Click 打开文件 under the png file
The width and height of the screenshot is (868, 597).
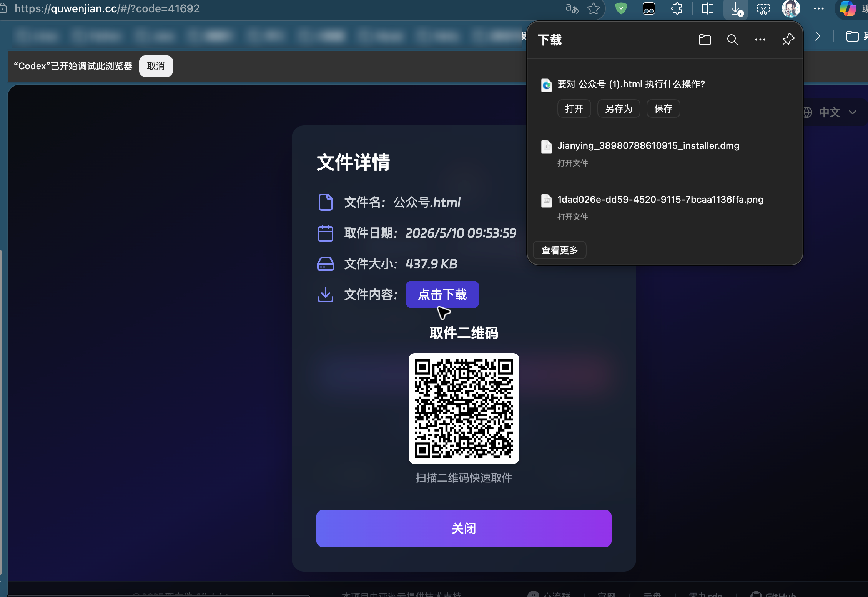[573, 217]
